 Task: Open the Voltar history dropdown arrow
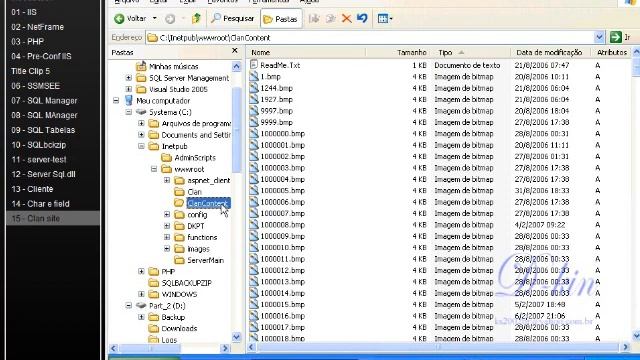pyautogui.click(x=154, y=18)
